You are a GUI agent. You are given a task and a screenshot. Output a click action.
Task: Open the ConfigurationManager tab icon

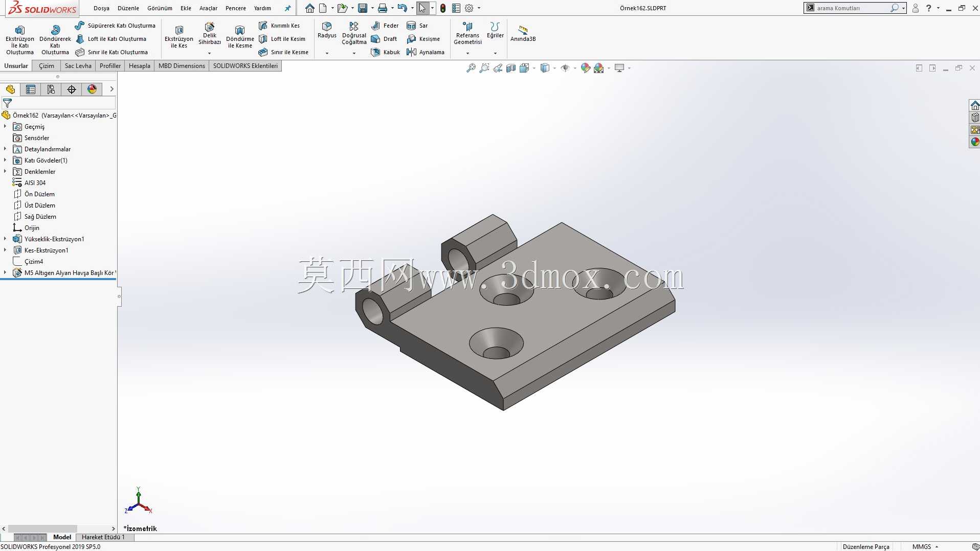coord(51,89)
